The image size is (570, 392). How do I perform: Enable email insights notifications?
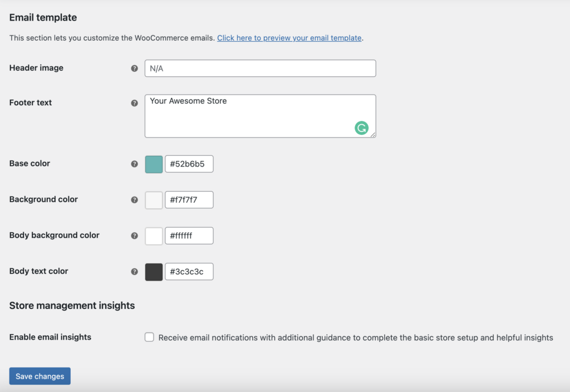click(149, 337)
